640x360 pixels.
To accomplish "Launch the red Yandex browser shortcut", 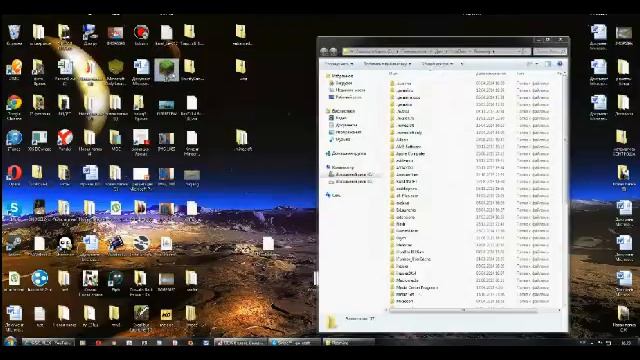I will point(65,140).
